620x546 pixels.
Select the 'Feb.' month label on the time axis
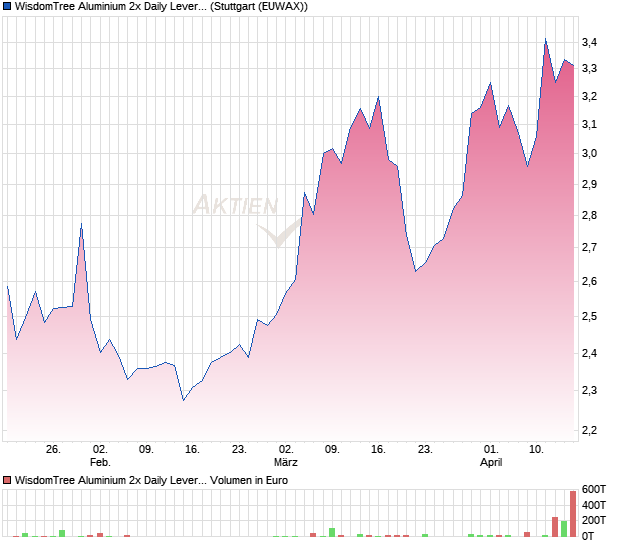pos(100,463)
